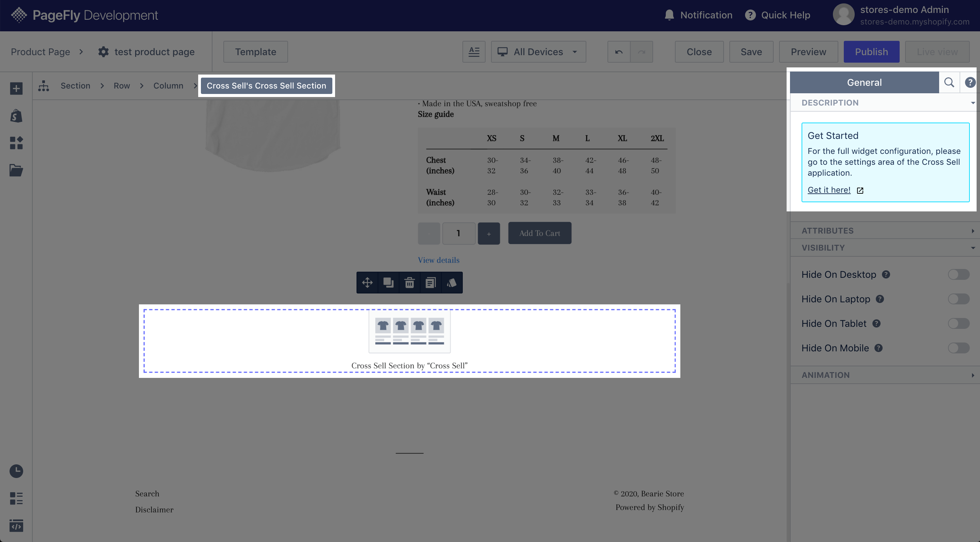
Task: Open the page outline list icon
Action: [x=16, y=498]
